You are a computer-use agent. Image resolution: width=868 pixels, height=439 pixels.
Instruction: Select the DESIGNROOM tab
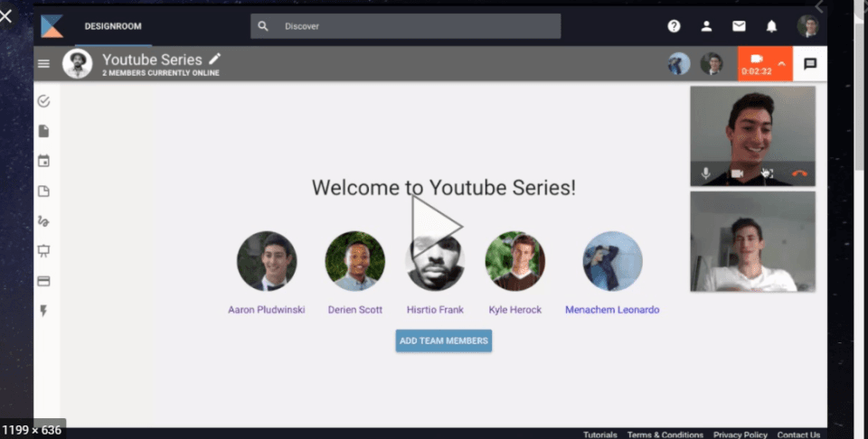[x=113, y=26]
